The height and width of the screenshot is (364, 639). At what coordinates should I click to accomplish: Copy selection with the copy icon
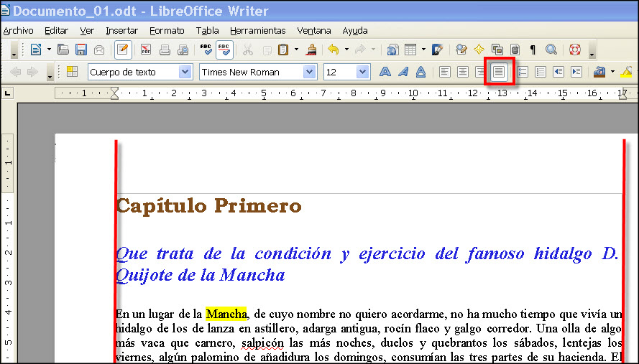tap(267, 50)
